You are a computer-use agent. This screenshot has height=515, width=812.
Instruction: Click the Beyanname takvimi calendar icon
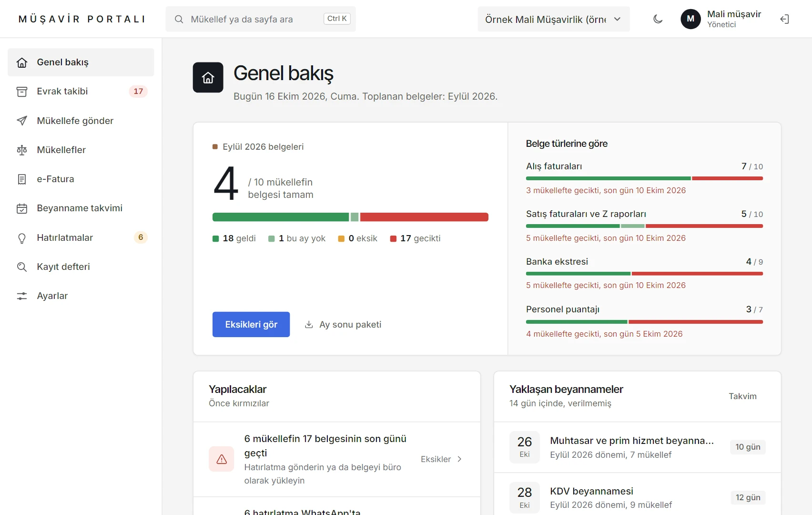[x=22, y=208]
